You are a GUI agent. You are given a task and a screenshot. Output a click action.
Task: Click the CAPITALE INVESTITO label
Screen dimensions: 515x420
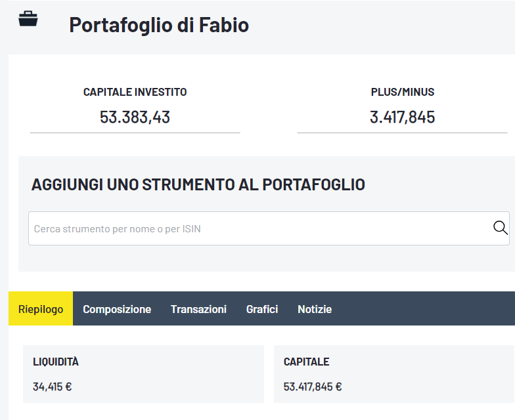point(135,92)
